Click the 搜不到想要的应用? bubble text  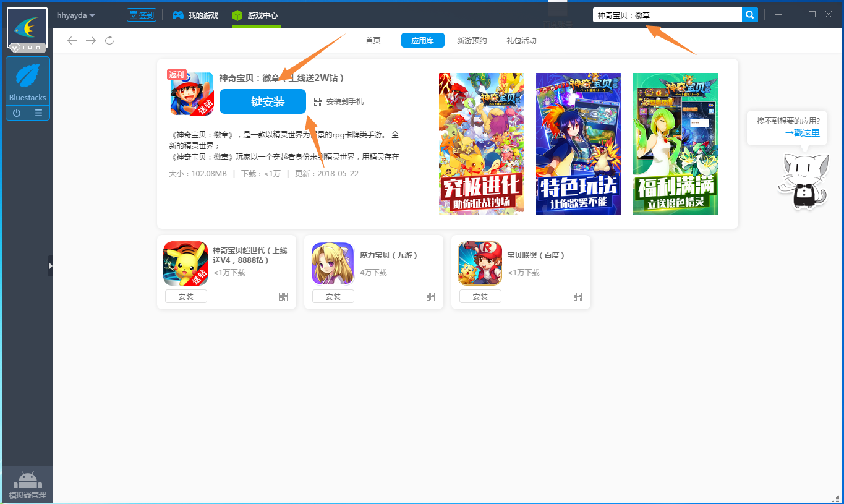[788, 121]
